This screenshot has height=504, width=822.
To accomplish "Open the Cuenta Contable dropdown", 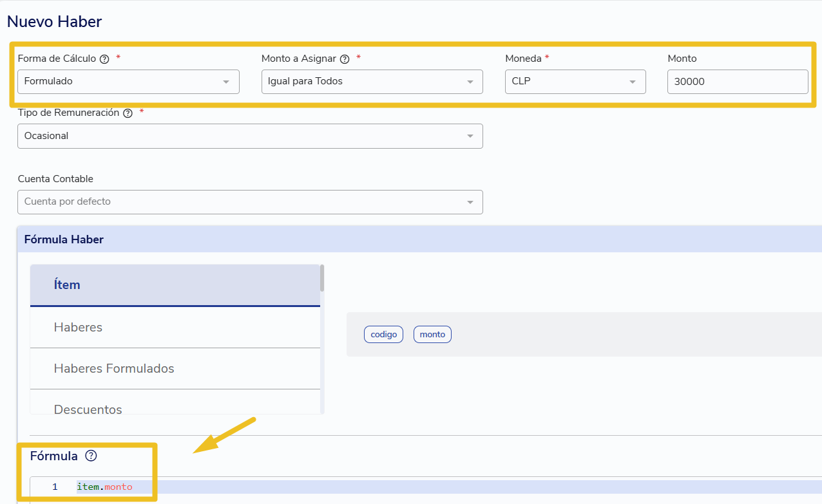I will click(x=250, y=201).
